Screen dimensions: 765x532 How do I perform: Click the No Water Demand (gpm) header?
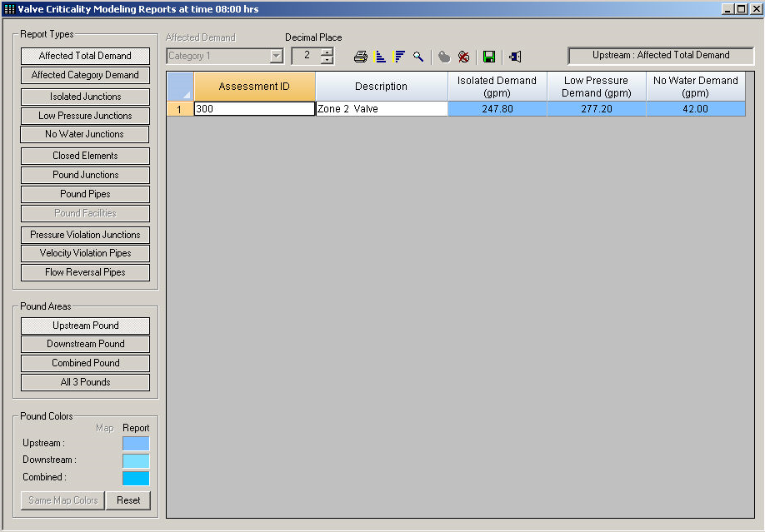[696, 87]
